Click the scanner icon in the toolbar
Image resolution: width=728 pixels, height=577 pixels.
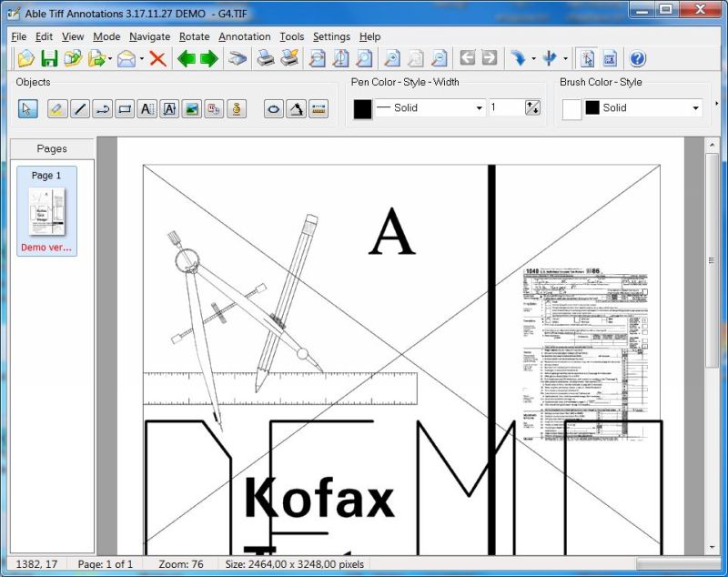point(238,59)
